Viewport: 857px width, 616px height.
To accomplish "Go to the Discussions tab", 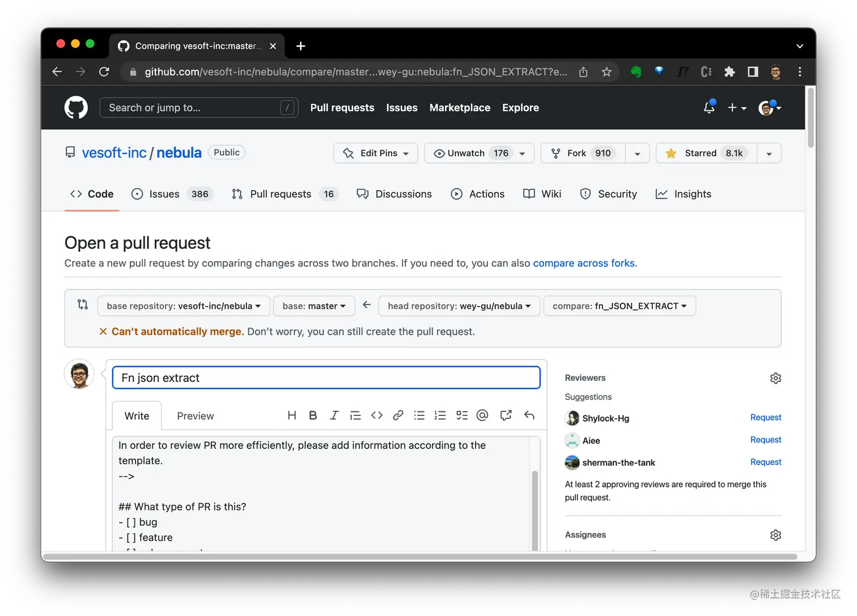I will coord(394,194).
